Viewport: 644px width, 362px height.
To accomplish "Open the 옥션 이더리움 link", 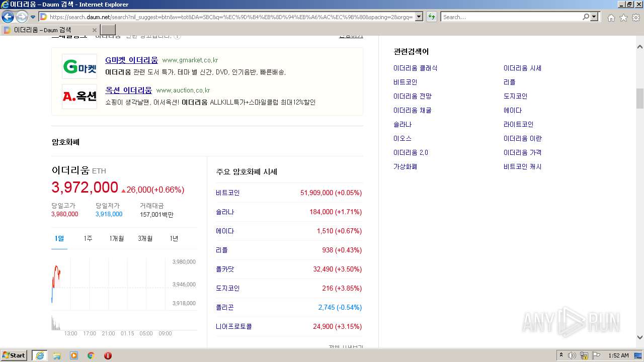I will [128, 90].
